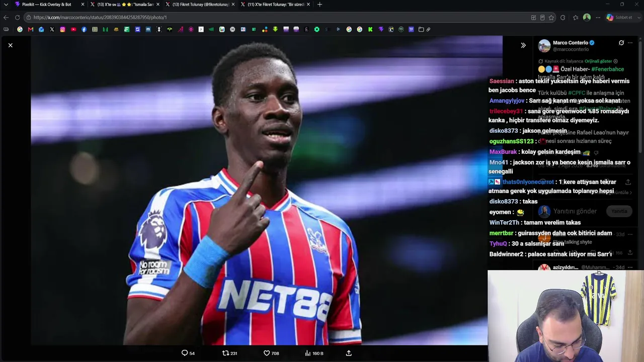Viewport: 644px width, 362px height.
Task: Share the photo with the upload icon
Action: tap(349, 353)
